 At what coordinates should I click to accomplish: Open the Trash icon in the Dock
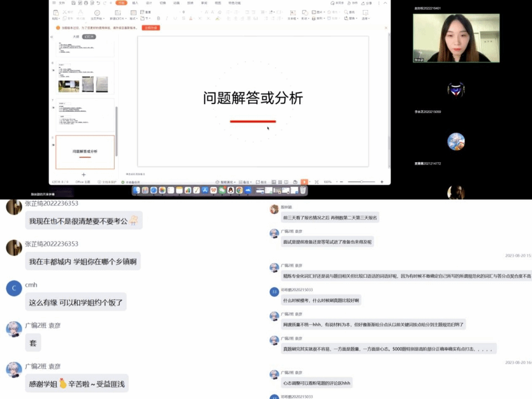point(303,190)
